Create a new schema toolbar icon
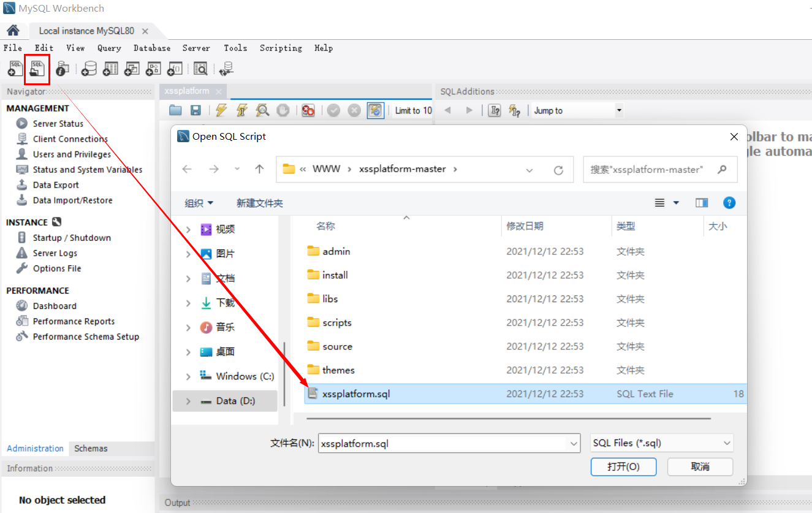 click(x=89, y=69)
